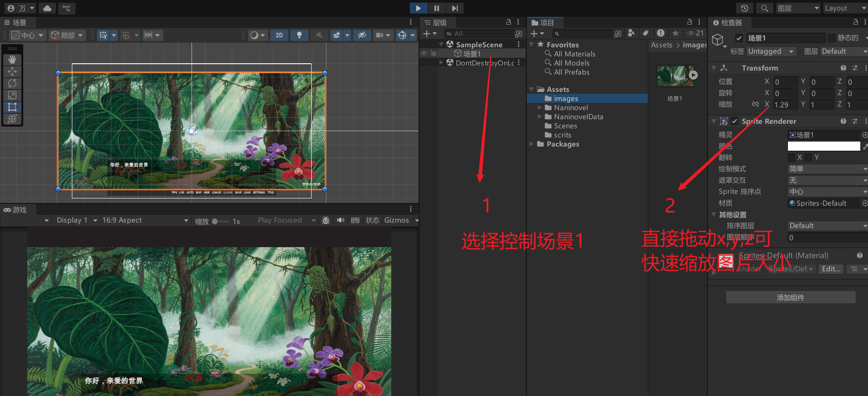Screen dimensions: 868x396
Task: Click the Gizmos button in game view
Action: pyautogui.click(x=397, y=220)
